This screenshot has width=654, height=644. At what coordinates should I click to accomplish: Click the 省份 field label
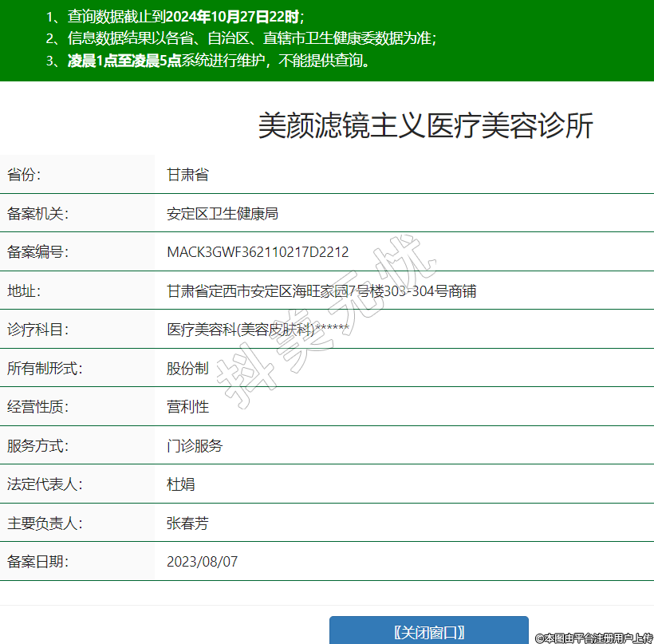coord(24,175)
